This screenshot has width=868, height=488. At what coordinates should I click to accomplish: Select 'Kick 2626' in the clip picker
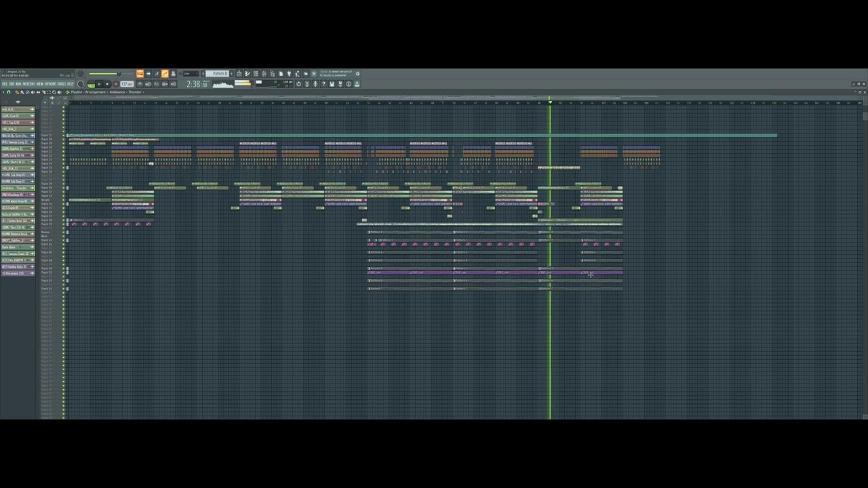pyautogui.click(x=18, y=109)
